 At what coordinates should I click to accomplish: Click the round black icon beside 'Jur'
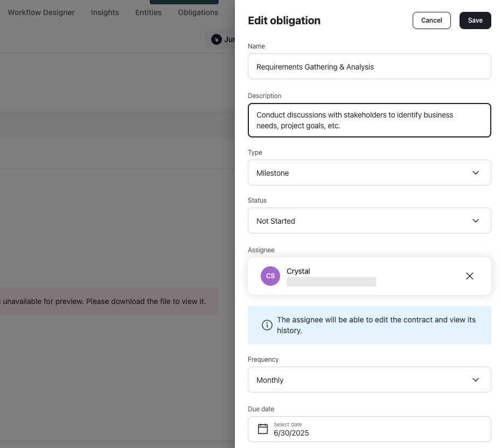(x=217, y=40)
